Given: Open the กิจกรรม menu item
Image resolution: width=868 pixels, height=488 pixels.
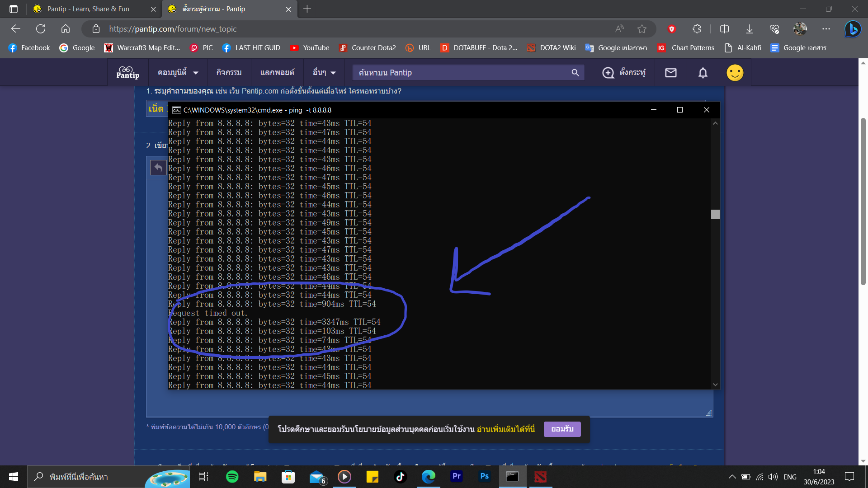Looking at the screenshot, I should pos(229,73).
